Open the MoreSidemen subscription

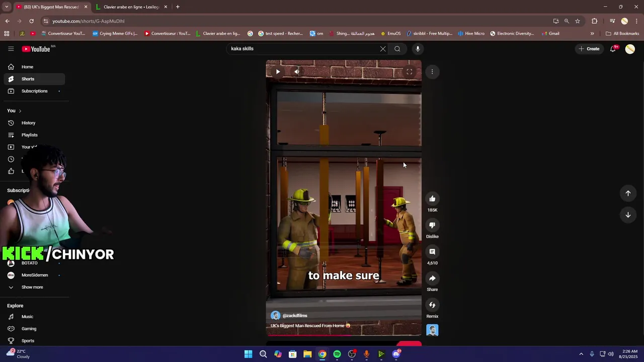coord(34,275)
